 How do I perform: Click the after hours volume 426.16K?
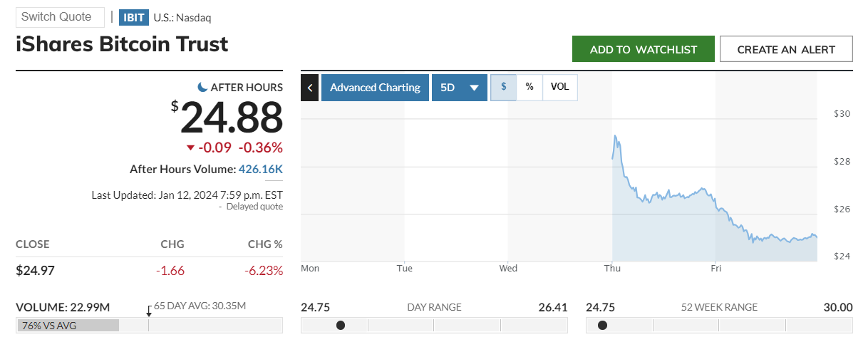click(x=261, y=170)
